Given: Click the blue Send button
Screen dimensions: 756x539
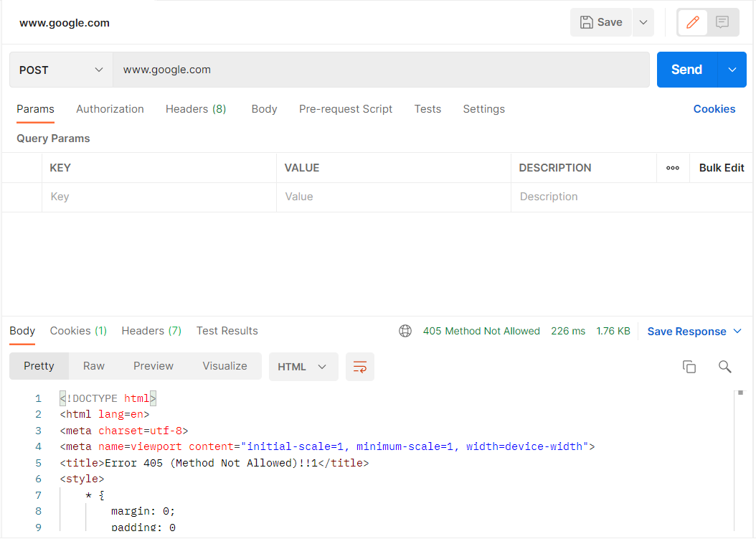Looking at the screenshot, I should 687,70.
